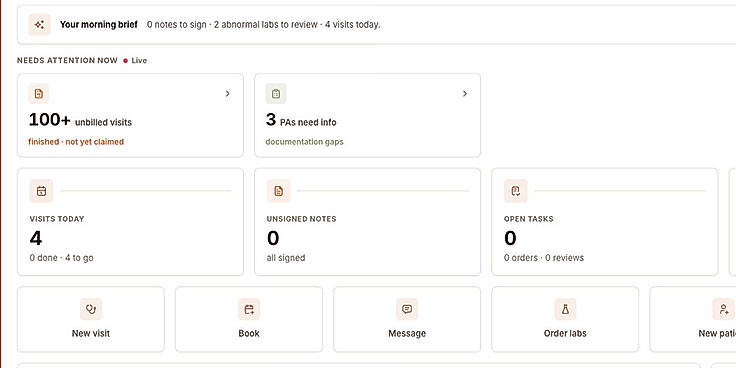This screenshot has height=368, width=736.
Task: Click the Visits Today calendar icon
Action: (41, 191)
